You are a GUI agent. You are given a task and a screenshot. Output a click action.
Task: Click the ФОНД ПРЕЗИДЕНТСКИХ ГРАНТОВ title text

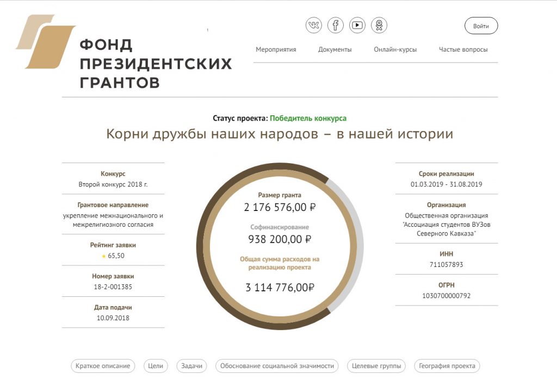pyautogui.click(x=156, y=64)
